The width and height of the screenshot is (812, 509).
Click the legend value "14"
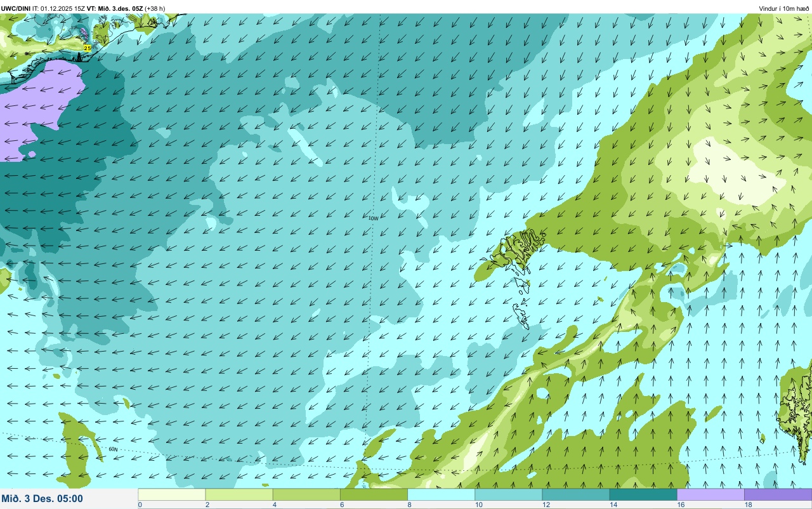pyautogui.click(x=613, y=505)
